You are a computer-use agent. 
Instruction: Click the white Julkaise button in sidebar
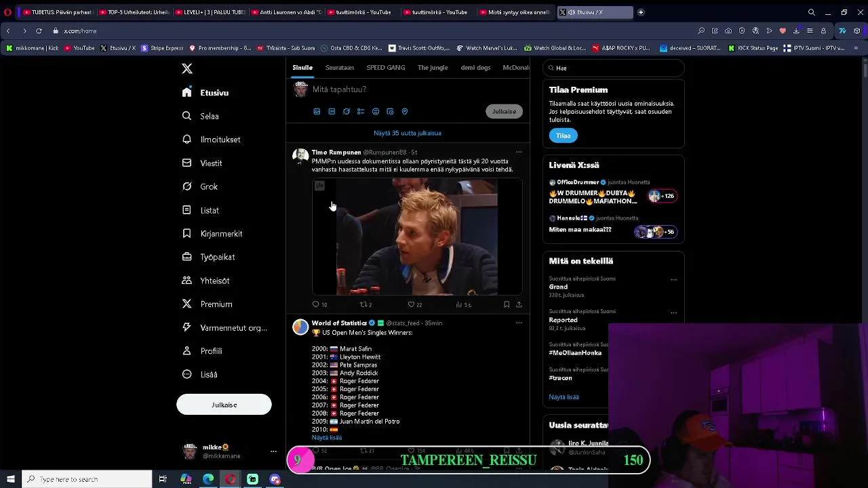[x=224, y=405]
